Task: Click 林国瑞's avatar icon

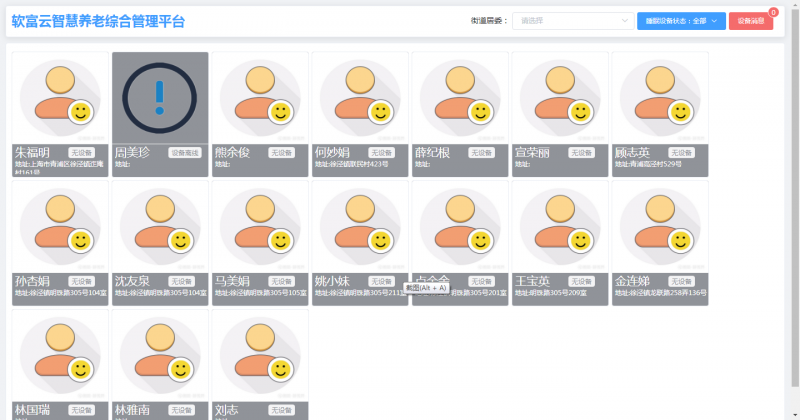Action: (x=59, y=355)
